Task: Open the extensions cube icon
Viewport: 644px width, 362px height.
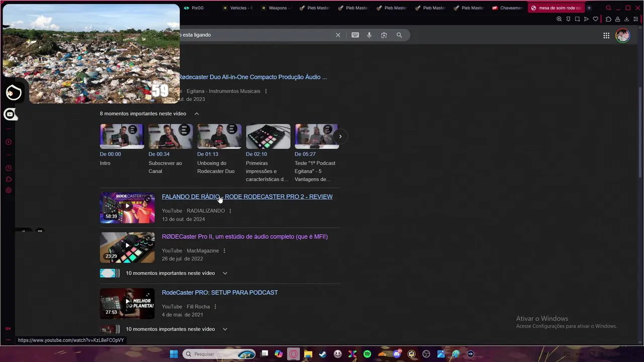Action: point(608,19)
